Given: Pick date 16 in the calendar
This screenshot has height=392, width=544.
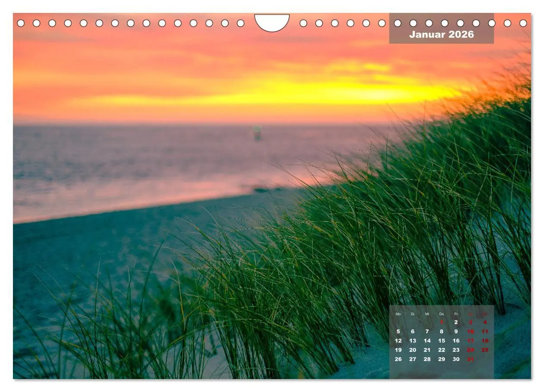Looking at the screenshot, I should pos(456,341).
